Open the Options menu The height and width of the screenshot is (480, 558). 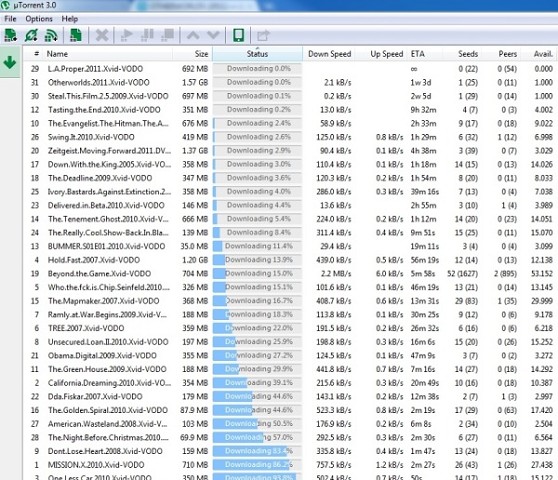(39, 19)
